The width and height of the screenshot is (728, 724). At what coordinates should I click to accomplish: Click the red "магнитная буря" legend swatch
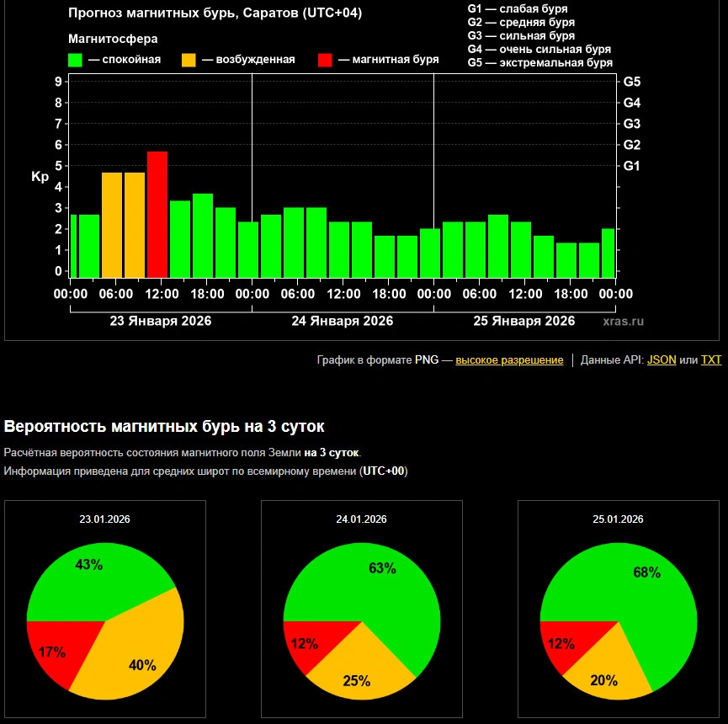pyautogui.click(x=326, y=60)
